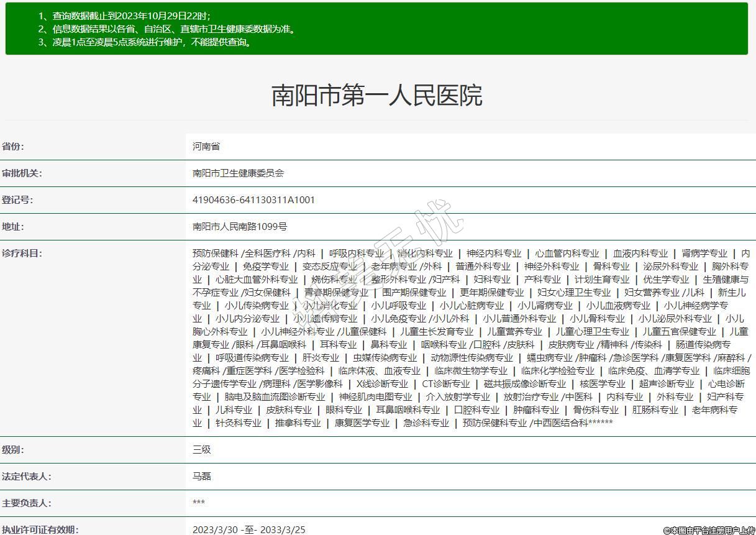Click the level value 三级
756x535 pixels.
pyautogui.click(x=202, y=450)
